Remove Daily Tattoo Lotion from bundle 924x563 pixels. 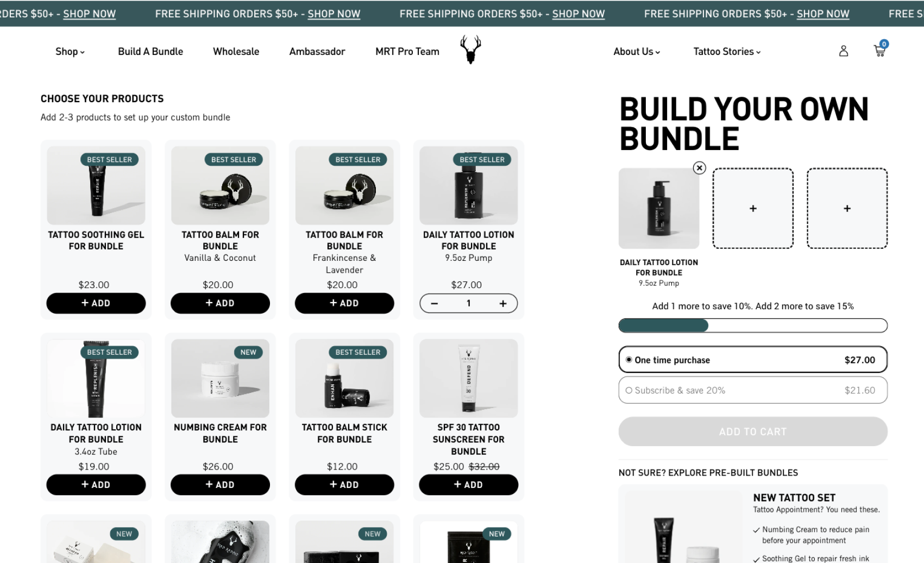click(700, 168)
